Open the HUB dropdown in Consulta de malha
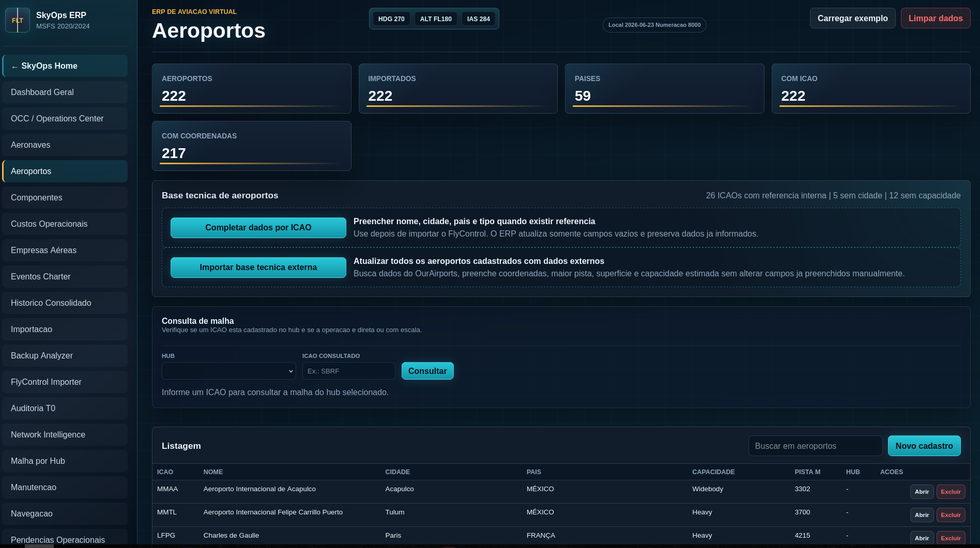980x548 pixels. pos(229,371)
